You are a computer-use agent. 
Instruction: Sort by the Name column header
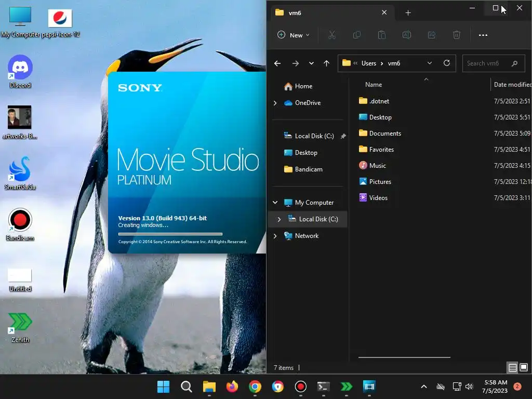click(x=374, y=85)
